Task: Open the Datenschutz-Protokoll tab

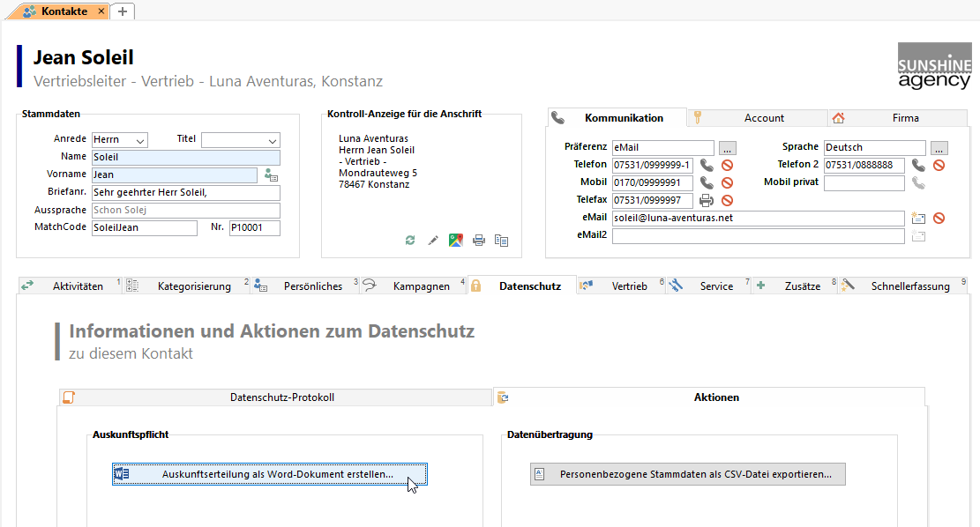Action: 281,397
